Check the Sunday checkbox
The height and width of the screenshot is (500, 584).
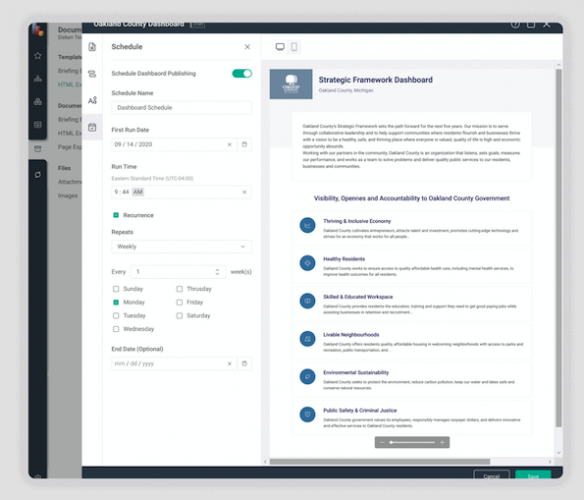pos(116,289)
